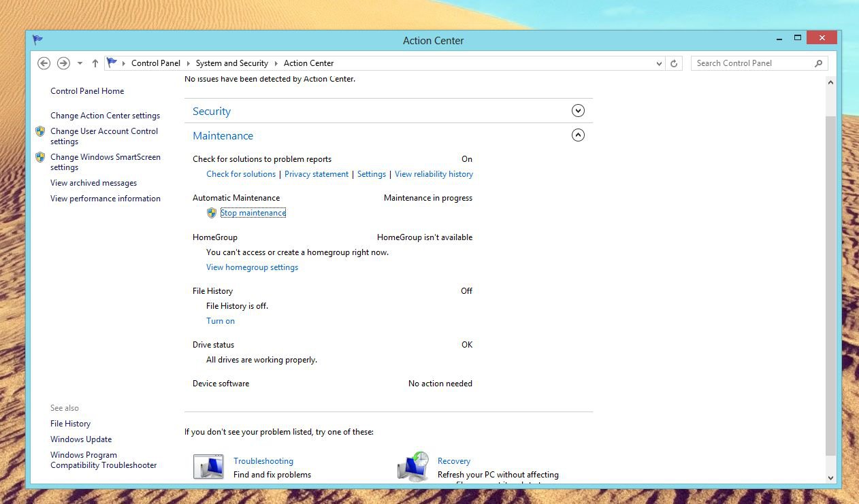Minimize the Action Center window

tap(779, 38)
